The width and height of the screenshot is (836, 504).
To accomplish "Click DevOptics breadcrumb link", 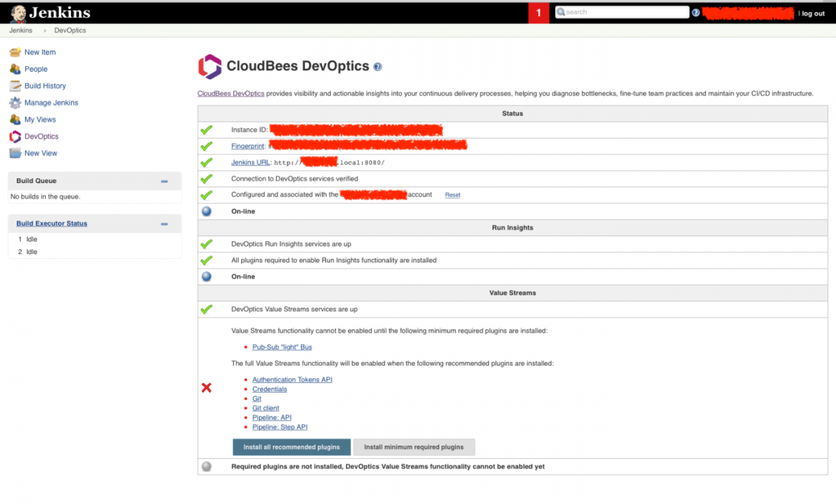I will tap(70, 31).
